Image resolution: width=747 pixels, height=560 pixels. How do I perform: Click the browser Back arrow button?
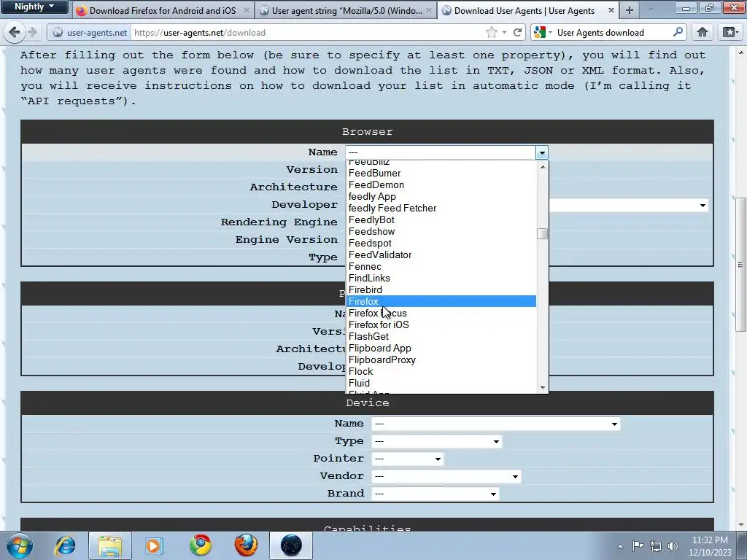click(x=15, y=32)
